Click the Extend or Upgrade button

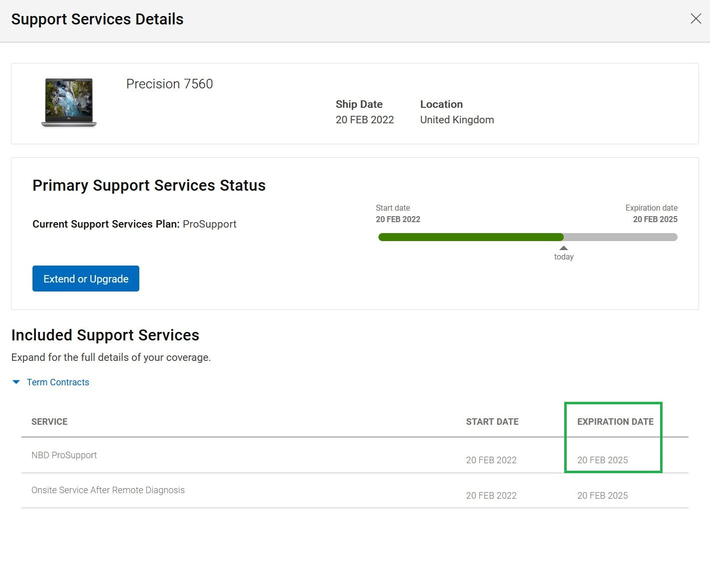click(86, 279)
